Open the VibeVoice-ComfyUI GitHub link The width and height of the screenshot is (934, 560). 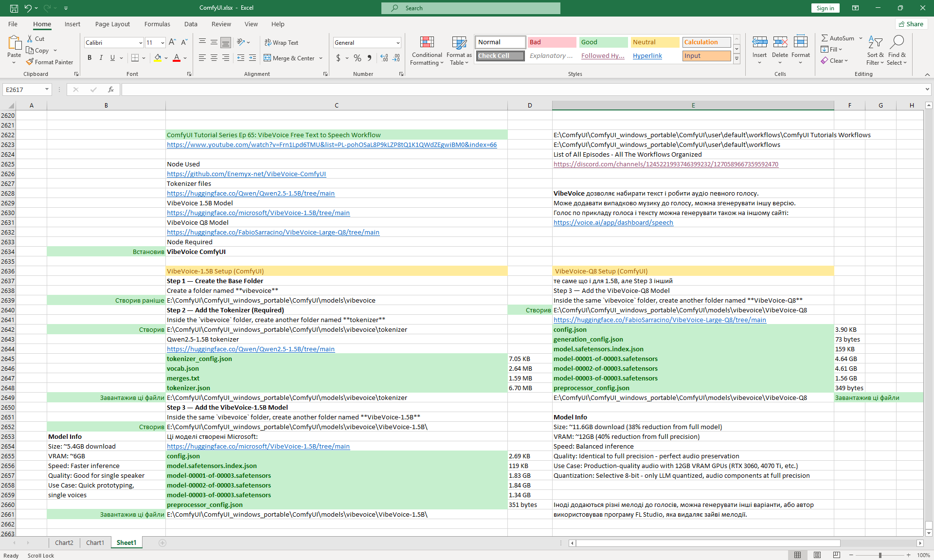(246, 174)
